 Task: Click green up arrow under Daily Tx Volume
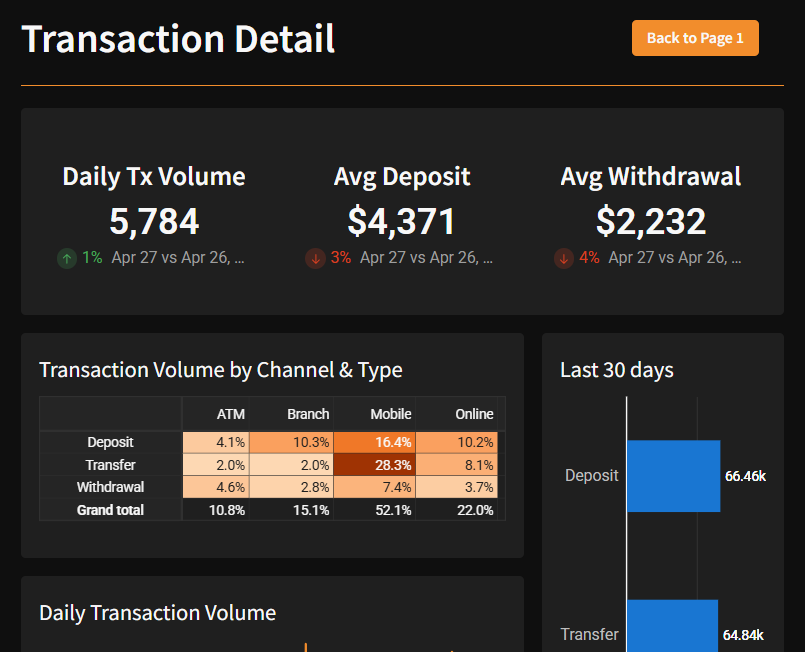point(67,258)
